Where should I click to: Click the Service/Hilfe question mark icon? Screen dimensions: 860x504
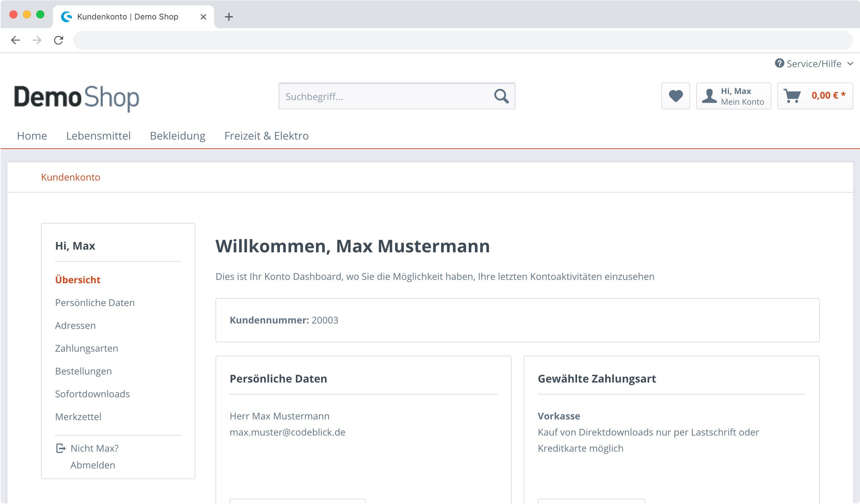click(779, 63)
